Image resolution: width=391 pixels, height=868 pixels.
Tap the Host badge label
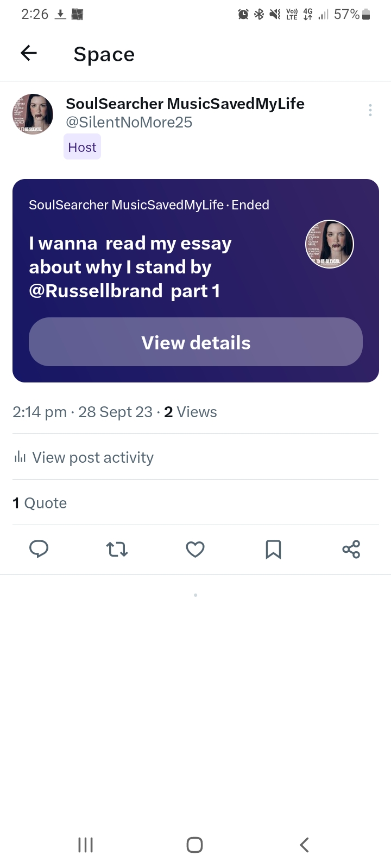pyautogui.click(x=82, y=147)
